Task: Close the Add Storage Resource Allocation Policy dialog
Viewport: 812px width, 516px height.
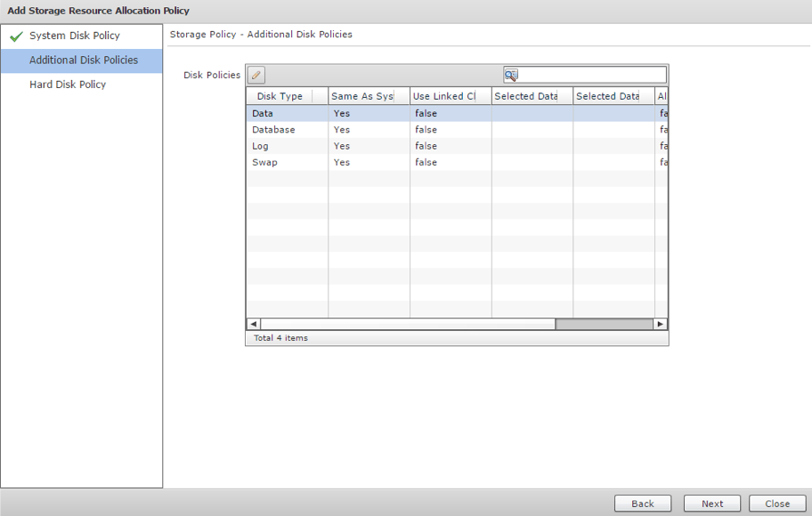Action: coord(777,503)
